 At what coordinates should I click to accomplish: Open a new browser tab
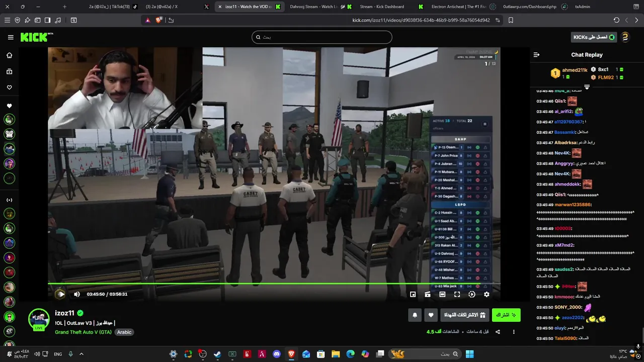(64, 7)
